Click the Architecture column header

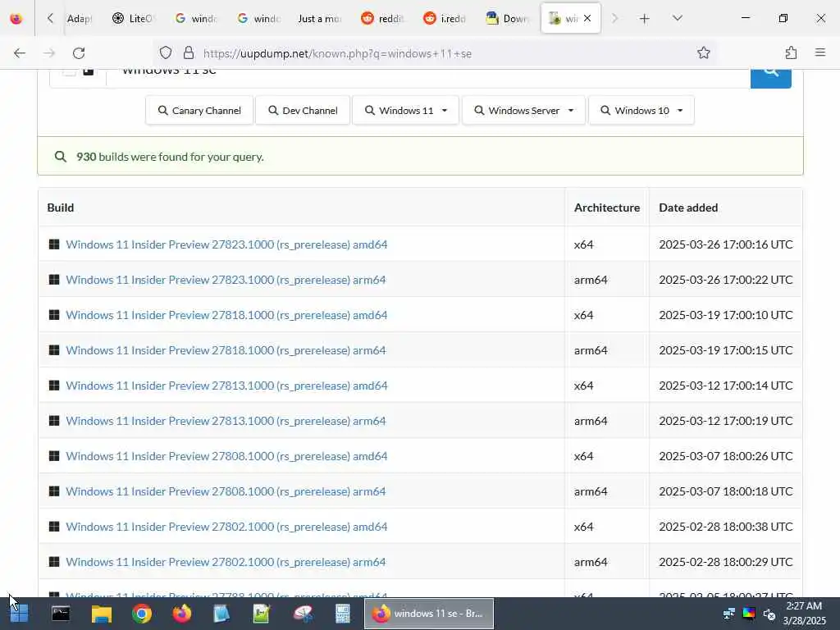point(607,208)
